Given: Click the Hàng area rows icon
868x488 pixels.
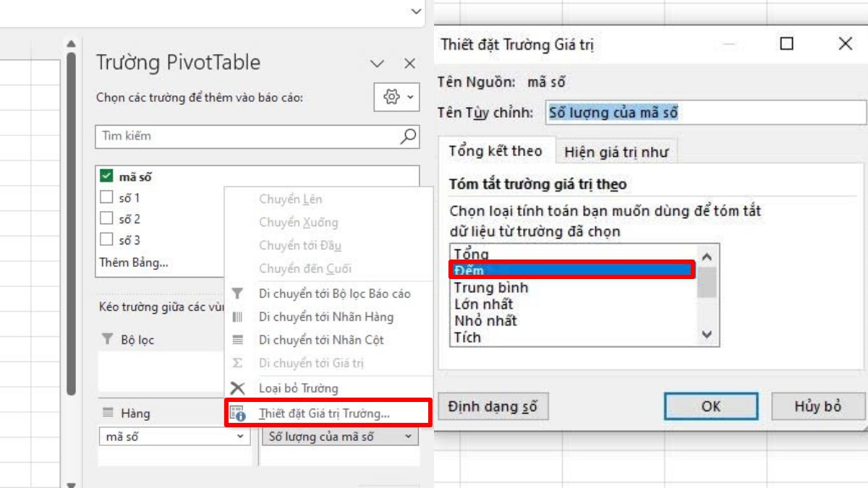Looking at the screenshot, I should [x=108, y=413].
